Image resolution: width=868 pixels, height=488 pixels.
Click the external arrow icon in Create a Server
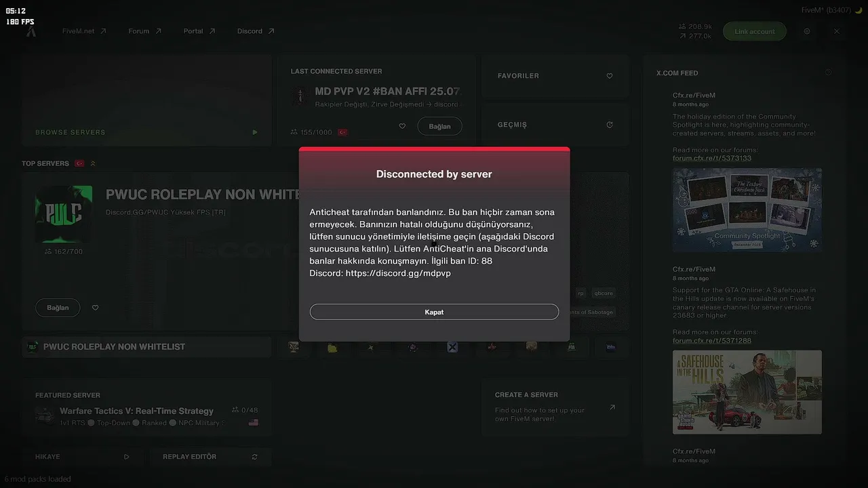612,407
